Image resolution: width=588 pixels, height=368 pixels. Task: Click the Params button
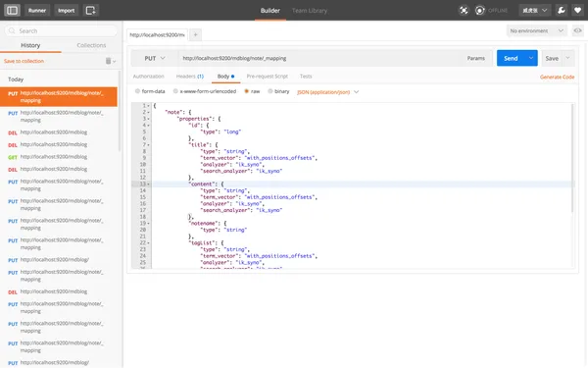[476, 58]
